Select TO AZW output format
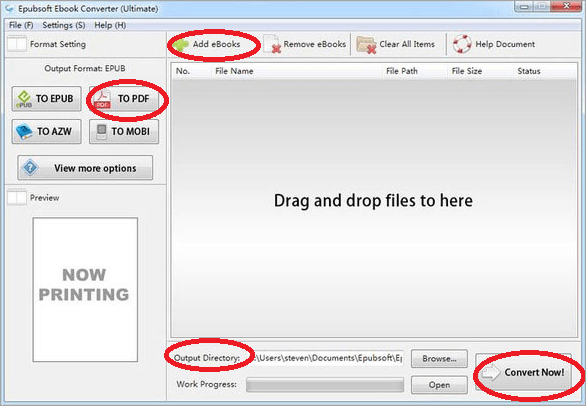 click(46, 132)
